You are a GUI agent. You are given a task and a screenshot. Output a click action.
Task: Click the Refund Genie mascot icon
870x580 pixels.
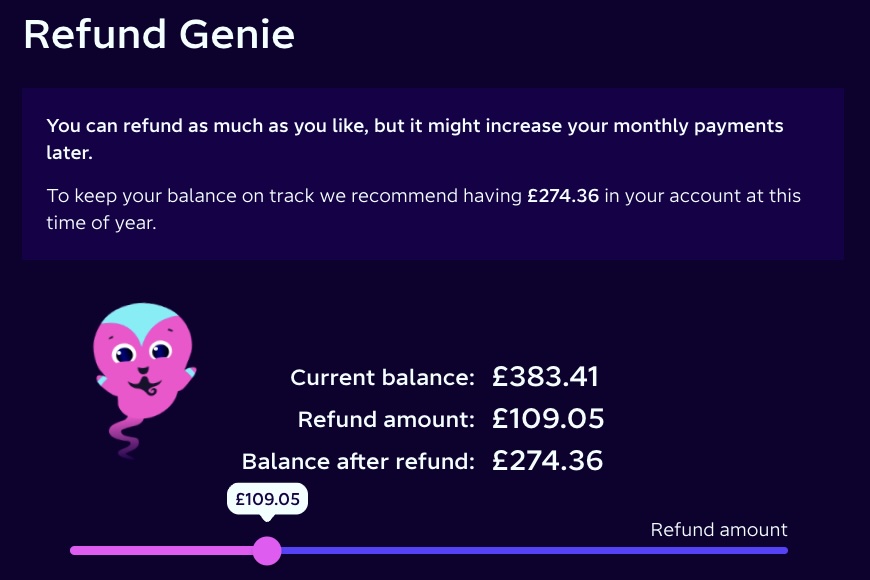click(x=145, y=380)
